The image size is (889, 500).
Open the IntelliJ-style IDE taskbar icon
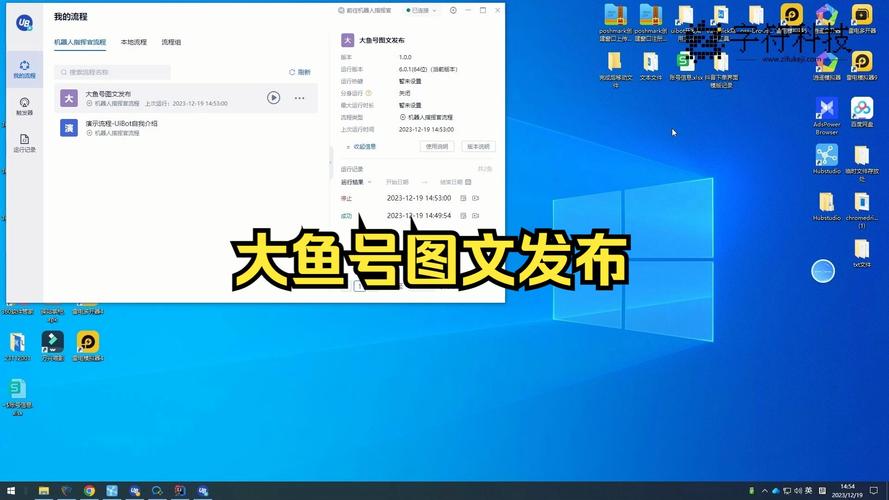pos(180,491)
